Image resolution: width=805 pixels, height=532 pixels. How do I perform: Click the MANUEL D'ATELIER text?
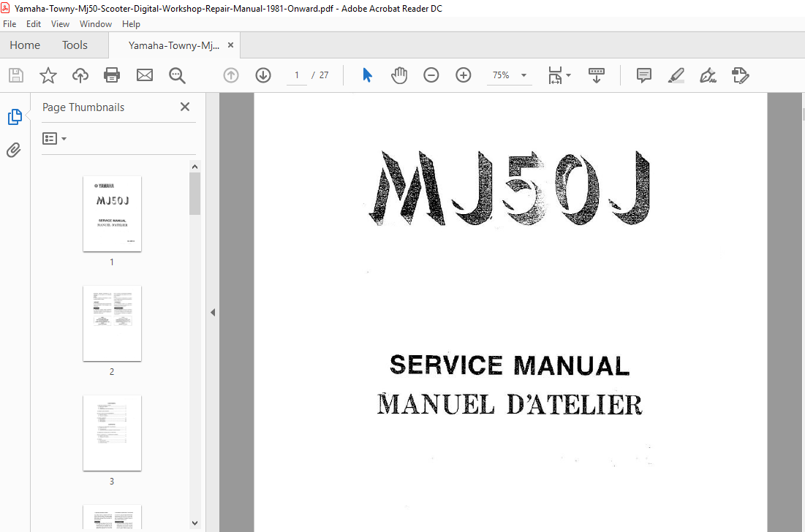point(510,404)
